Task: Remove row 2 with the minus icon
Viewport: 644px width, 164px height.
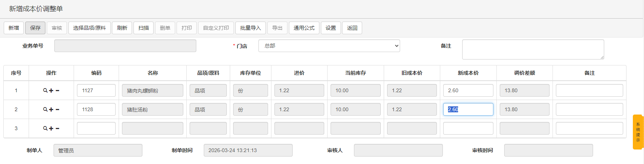Action: click(57, 109)
